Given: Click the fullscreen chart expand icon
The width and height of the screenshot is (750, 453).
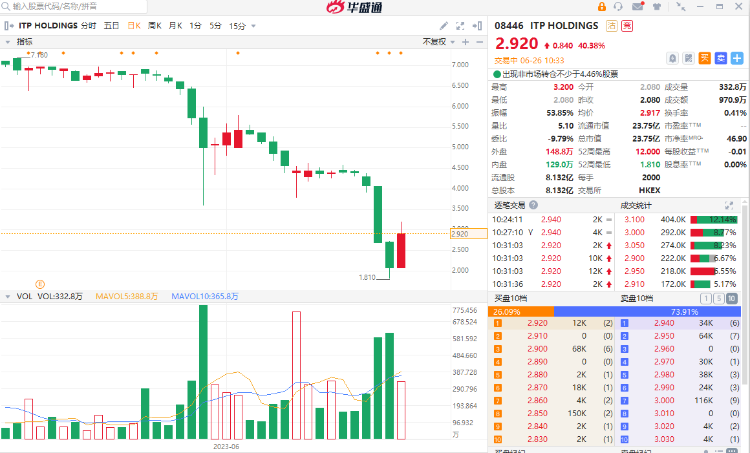Looking at the screenshot, I should click(x=460, y=26).
